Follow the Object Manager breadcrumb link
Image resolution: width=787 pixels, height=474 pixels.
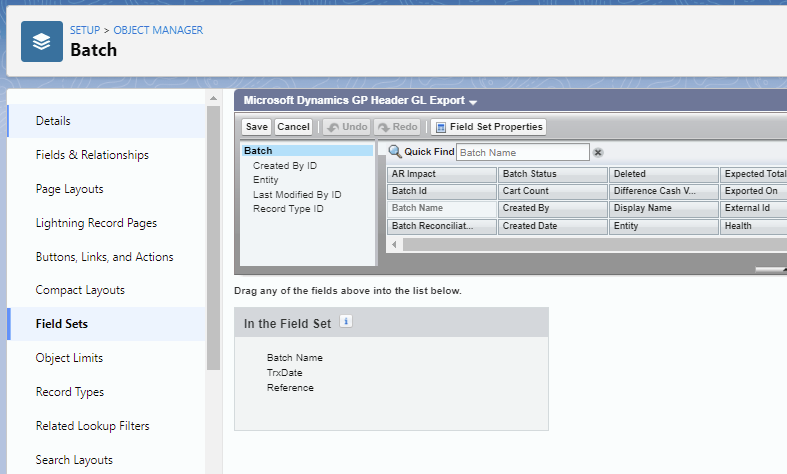pos(160,30)
